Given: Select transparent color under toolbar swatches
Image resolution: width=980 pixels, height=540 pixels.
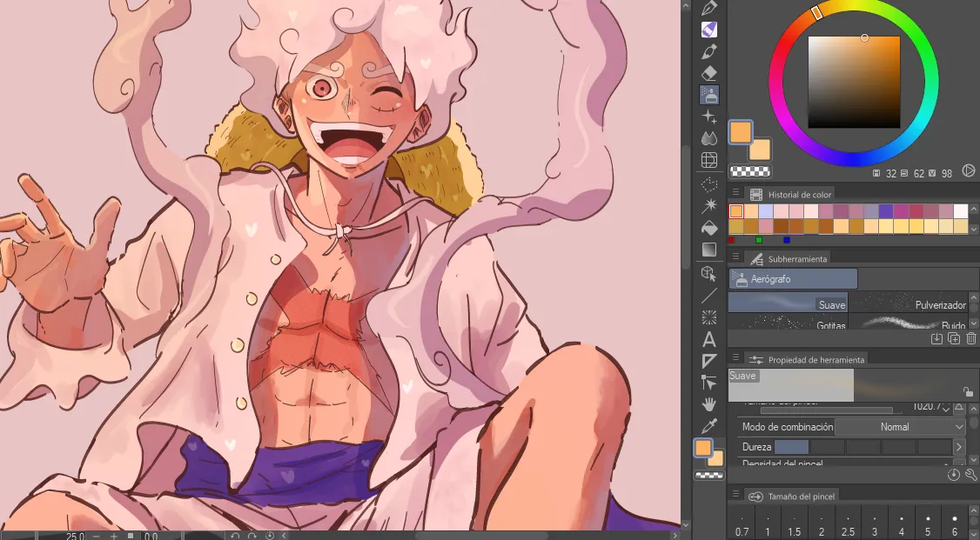Looking at the screenshot, I should [708, 475].
